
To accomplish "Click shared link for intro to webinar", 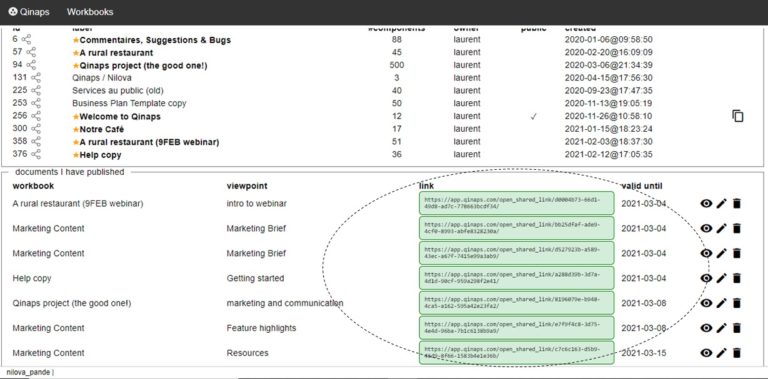I will click(516, 203).
